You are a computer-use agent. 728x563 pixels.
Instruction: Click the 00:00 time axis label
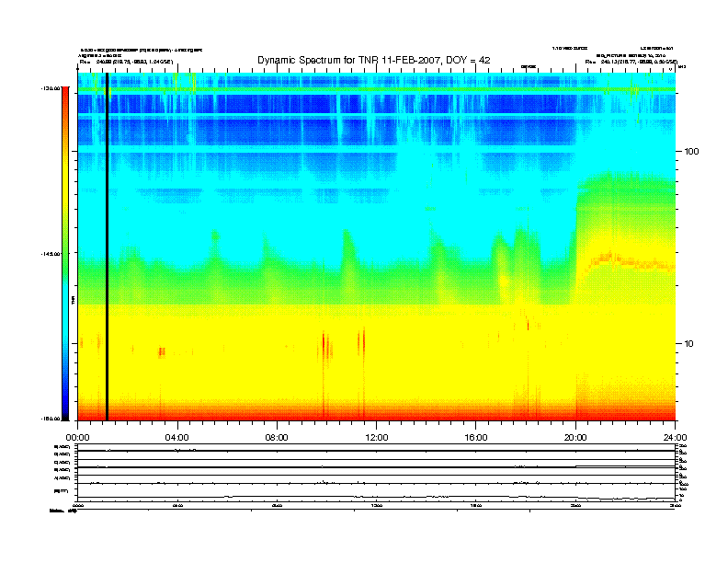pos(77,438)
